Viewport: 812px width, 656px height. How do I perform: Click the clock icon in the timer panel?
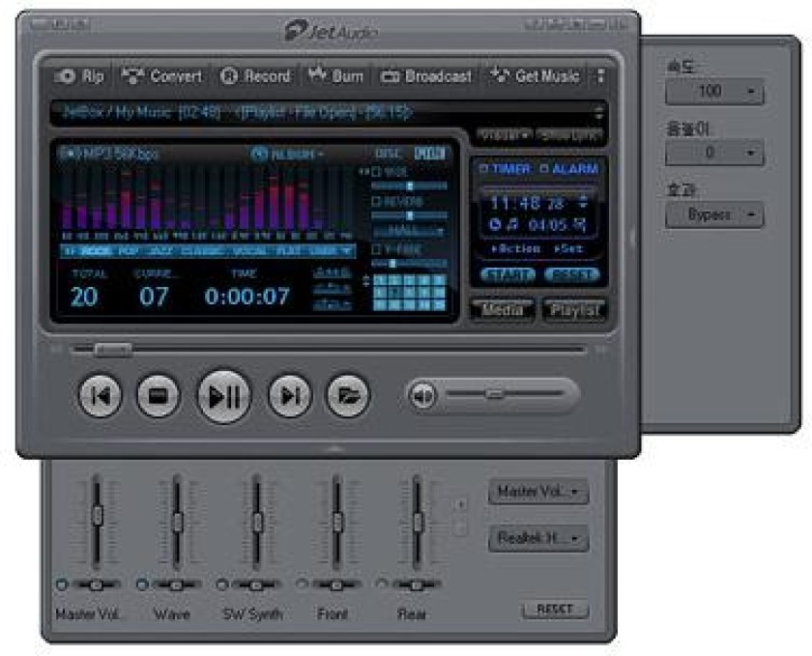495,224
